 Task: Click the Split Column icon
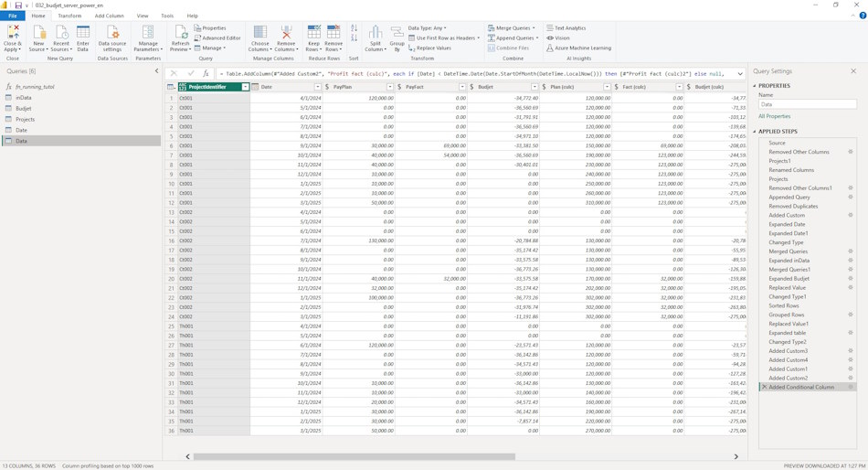(376, 32)
